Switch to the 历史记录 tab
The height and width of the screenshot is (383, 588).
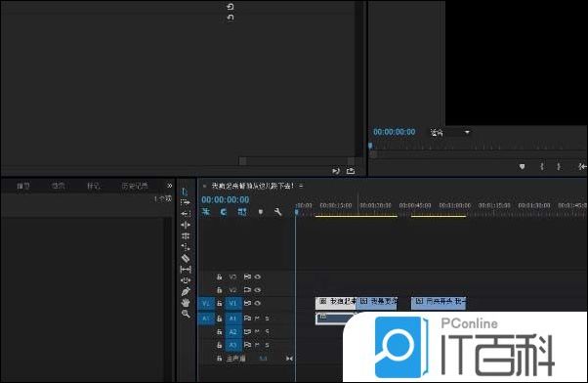(x=135, y=186)
